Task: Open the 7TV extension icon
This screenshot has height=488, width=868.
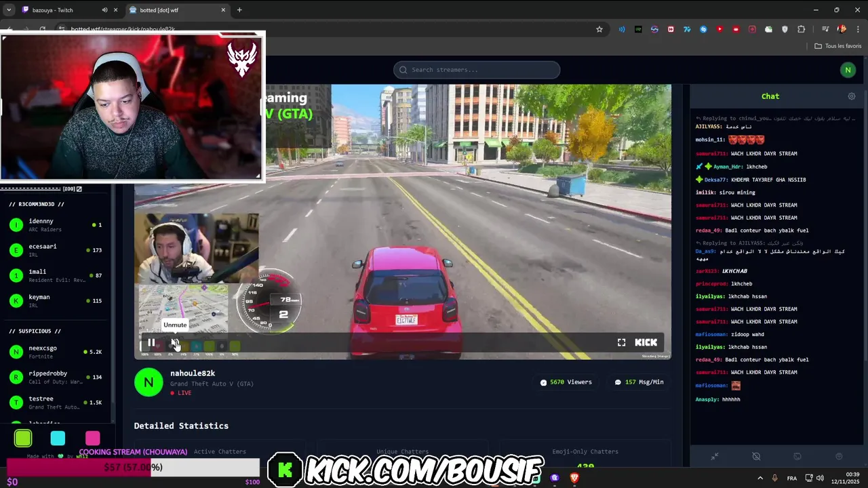Action: pyautogui.click(x=687, y=29)
